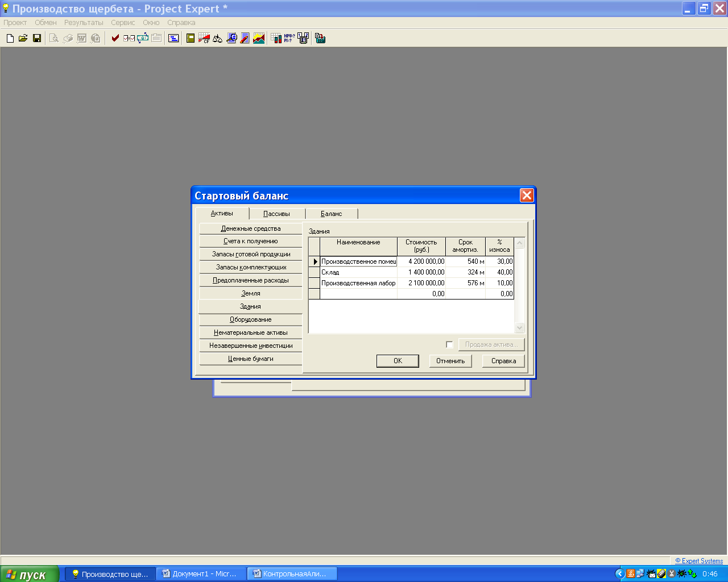Viewport: 728px width, 582px height.
Task: Click the пуск Start button
Action: click(30, 574)
